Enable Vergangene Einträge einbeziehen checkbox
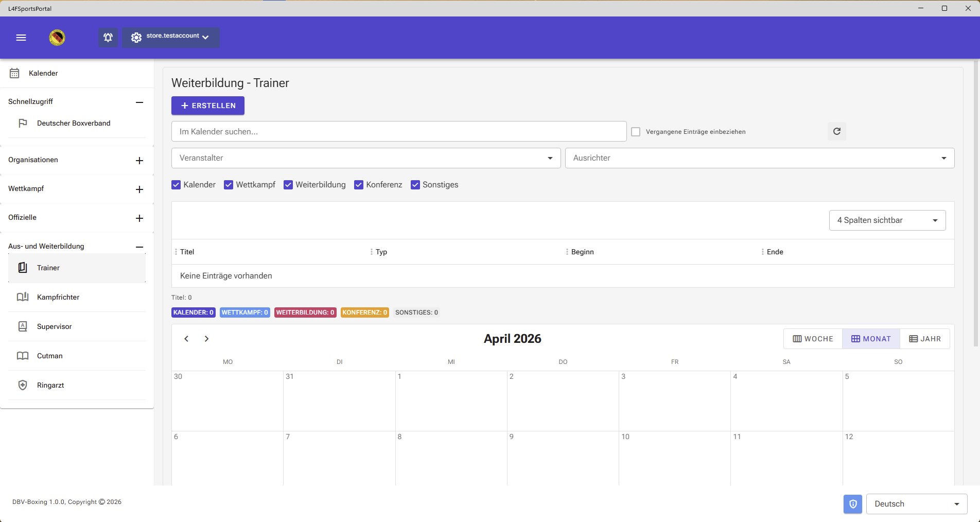980x522 pixels. click(x=636, y=132)
